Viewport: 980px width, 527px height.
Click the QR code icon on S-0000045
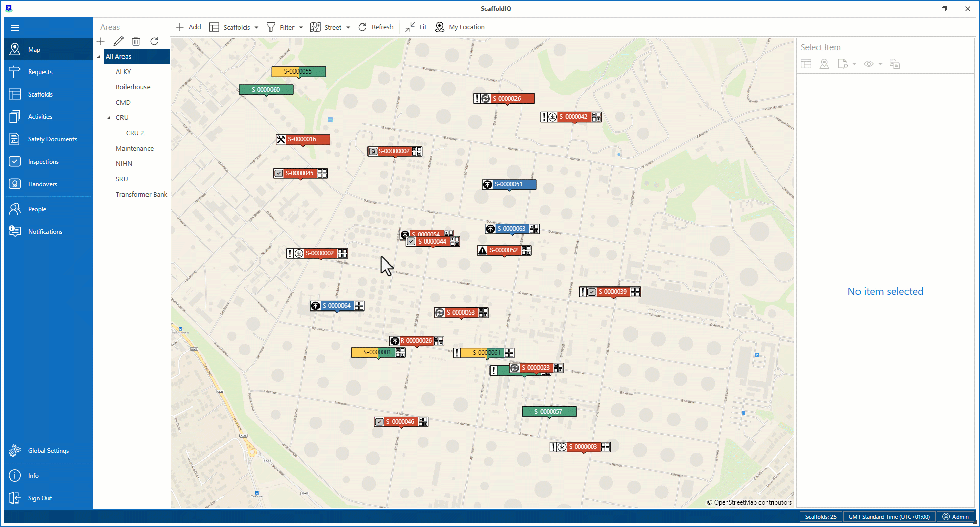point(323,173)
